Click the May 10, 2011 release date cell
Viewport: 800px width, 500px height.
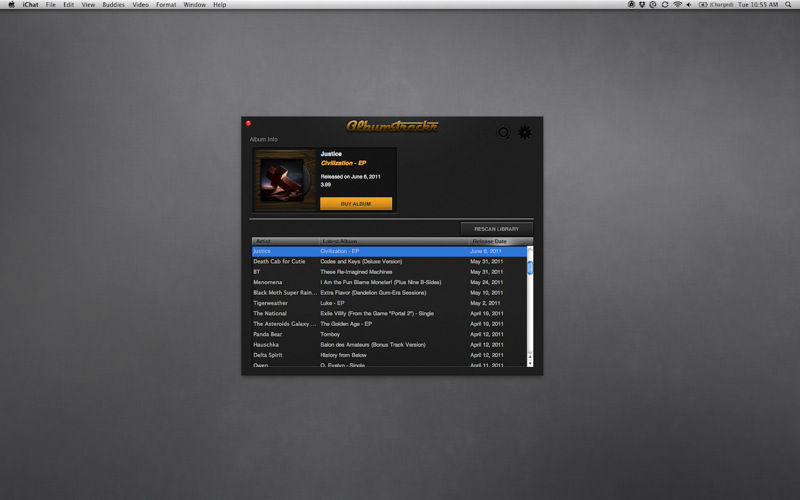tap(487, 293)
